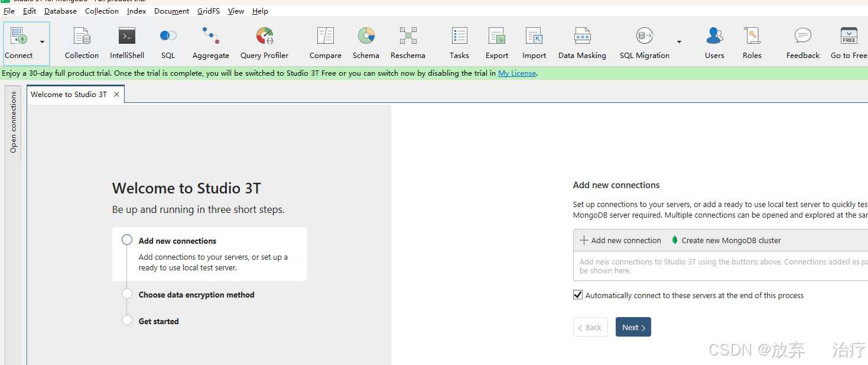The image size is (868, 365).
Task: Click the Export toolbar icon
Action: click(497, 43)
